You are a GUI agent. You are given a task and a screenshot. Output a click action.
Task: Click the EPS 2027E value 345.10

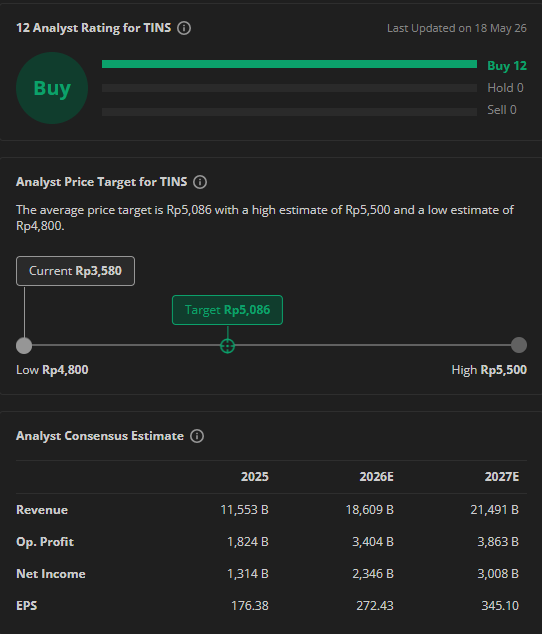[500, 606]
